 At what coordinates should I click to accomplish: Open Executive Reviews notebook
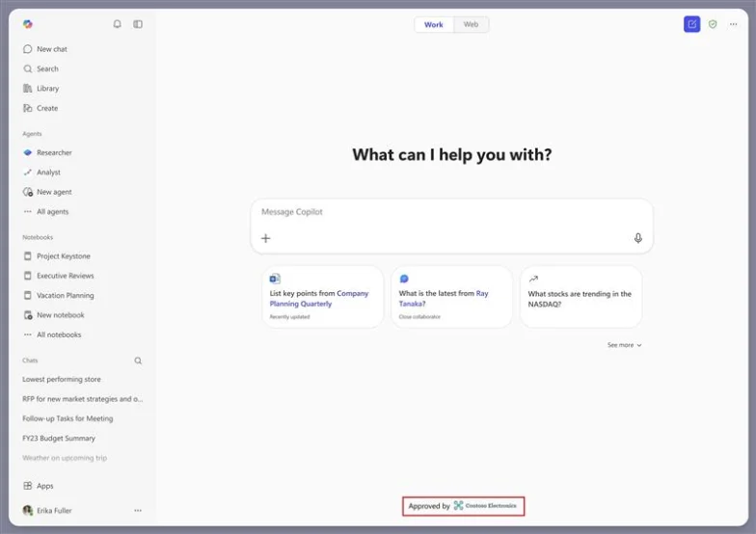point(58,276)
